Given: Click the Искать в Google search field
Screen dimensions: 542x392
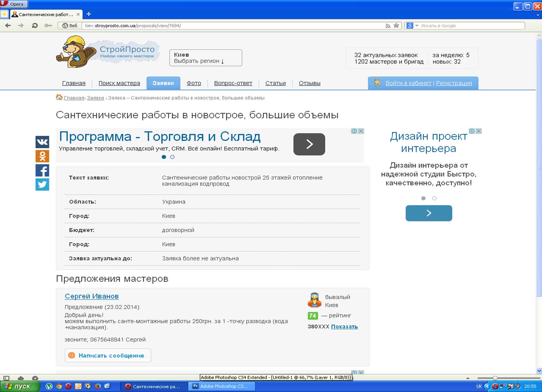Looking at the screenshot, I should (x=472, y=26).
